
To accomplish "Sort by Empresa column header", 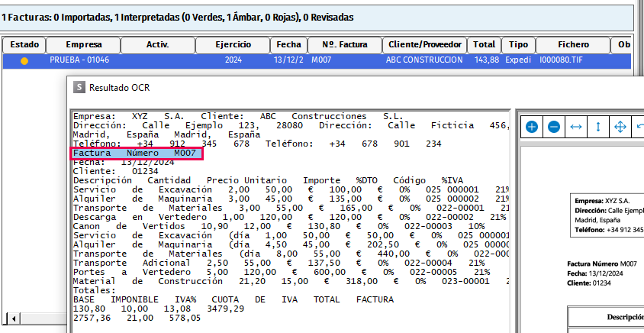I will click(x=84, y=45).
